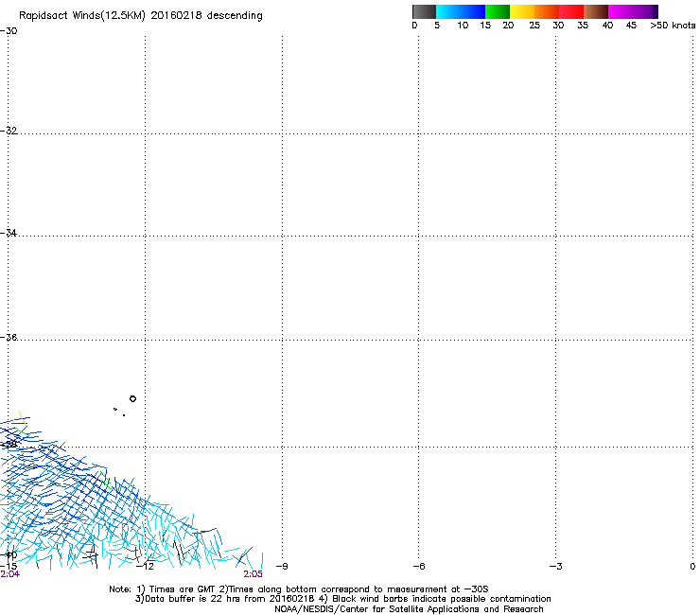Click the '25' color bar label
The height and width of the screenshot is (615, 700).
click(534, 26)
